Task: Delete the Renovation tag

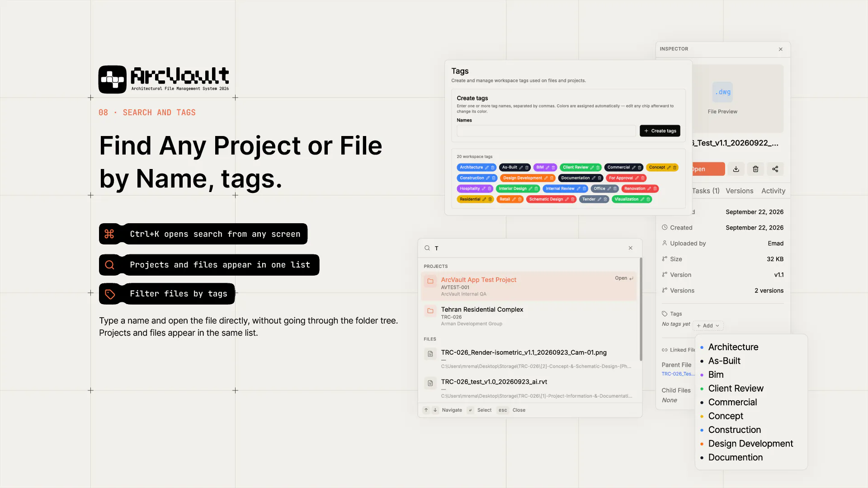Action: [655, 188]
